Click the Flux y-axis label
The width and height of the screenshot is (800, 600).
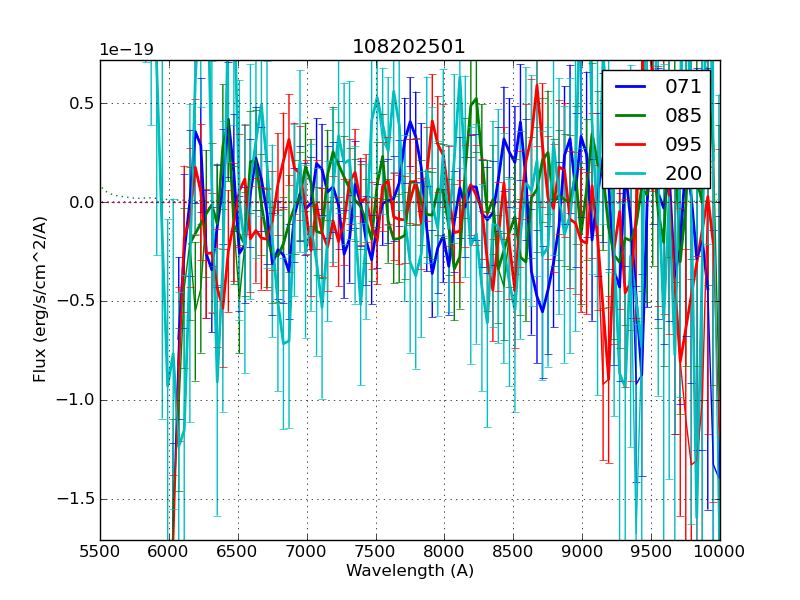click(40, 300)
